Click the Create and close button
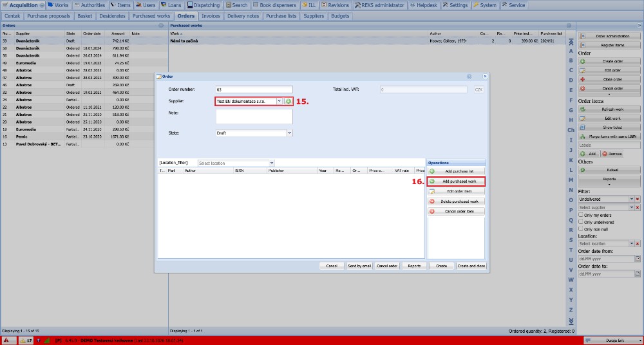 click(x=471, y=266)
